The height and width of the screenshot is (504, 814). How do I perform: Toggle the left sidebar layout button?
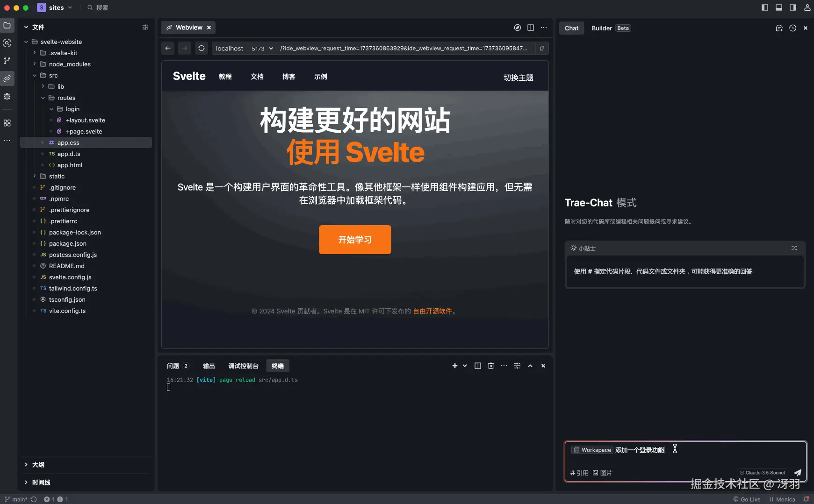pyautogui.click(x=765, y=7)
